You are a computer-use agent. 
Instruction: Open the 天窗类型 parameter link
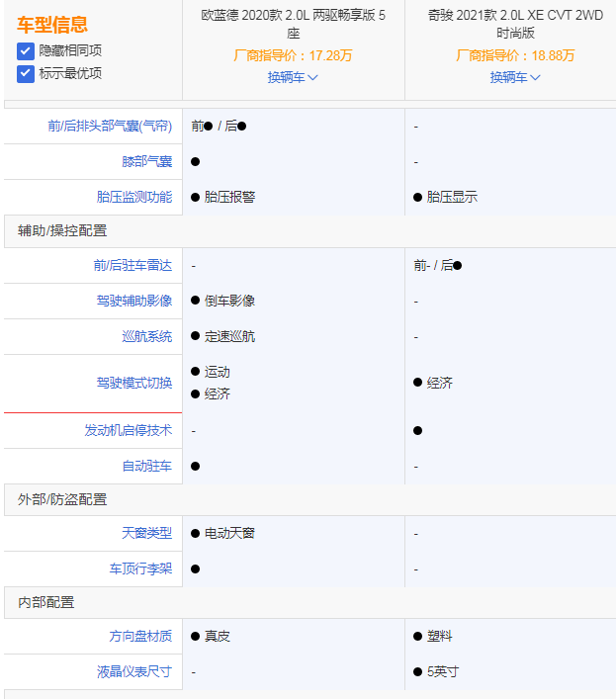pos(146,533)
